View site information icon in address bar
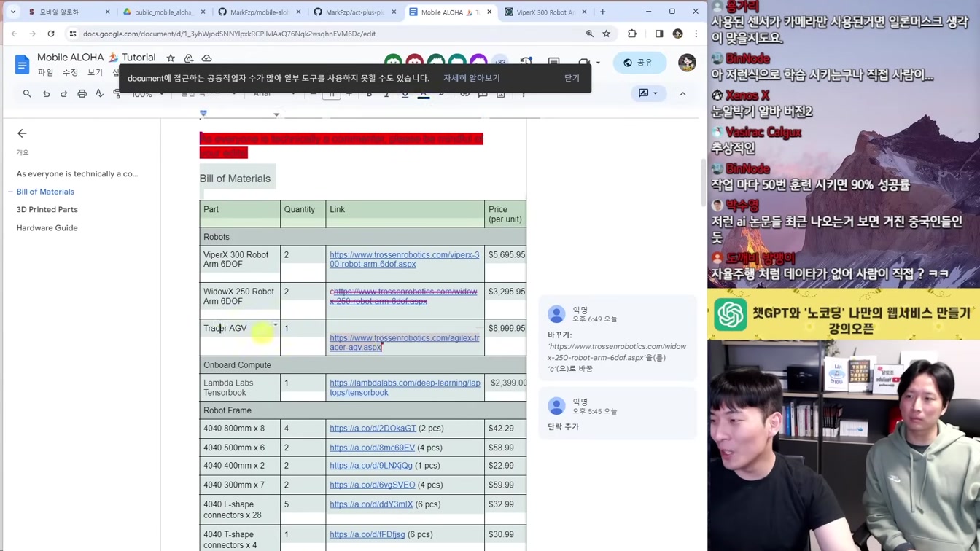This screenshot has height=551, width=980. coord(73,34)
